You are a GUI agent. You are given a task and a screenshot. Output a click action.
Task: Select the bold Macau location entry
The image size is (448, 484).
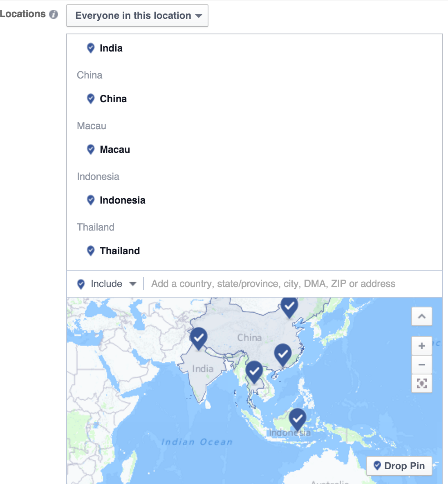click(x=114, y=149)
